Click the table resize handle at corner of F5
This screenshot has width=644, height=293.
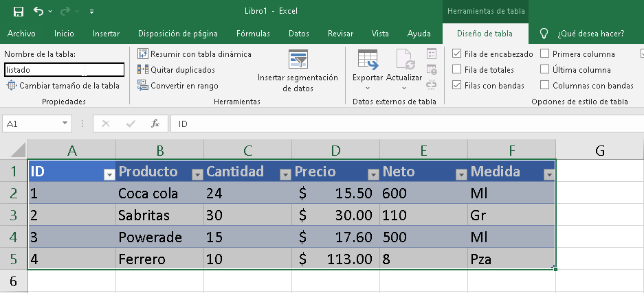click(x=555, y=268)
